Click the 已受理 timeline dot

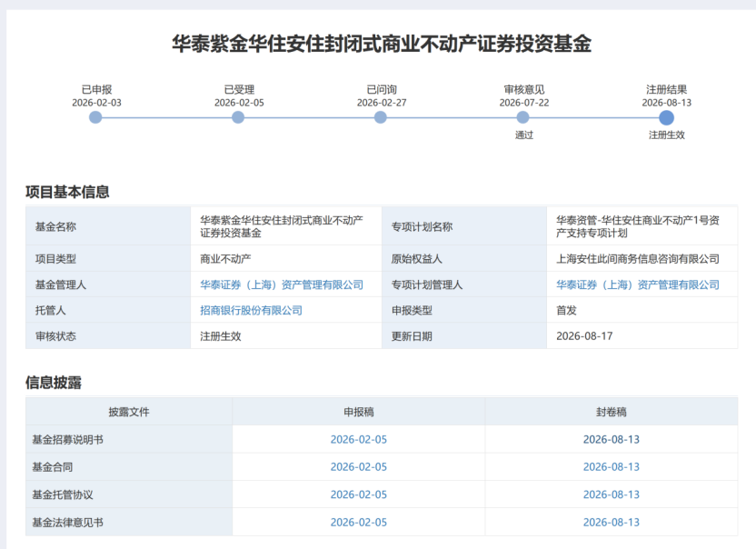tap(238, 117)
